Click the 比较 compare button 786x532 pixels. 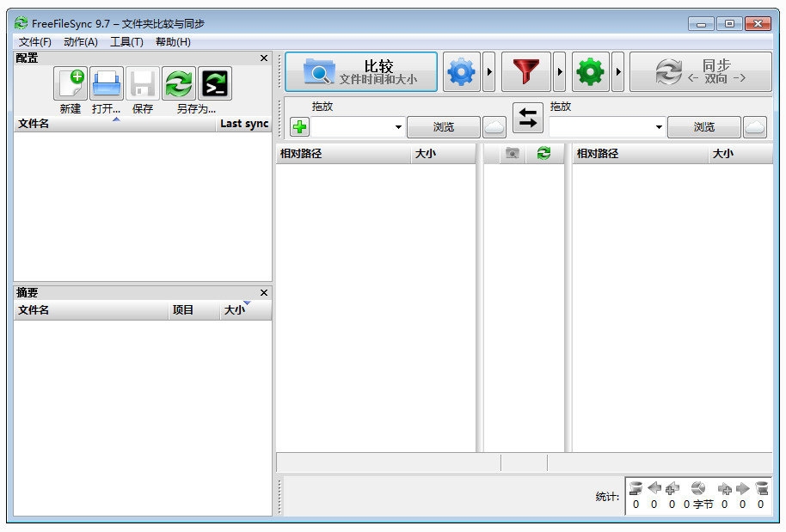(361, 72)
